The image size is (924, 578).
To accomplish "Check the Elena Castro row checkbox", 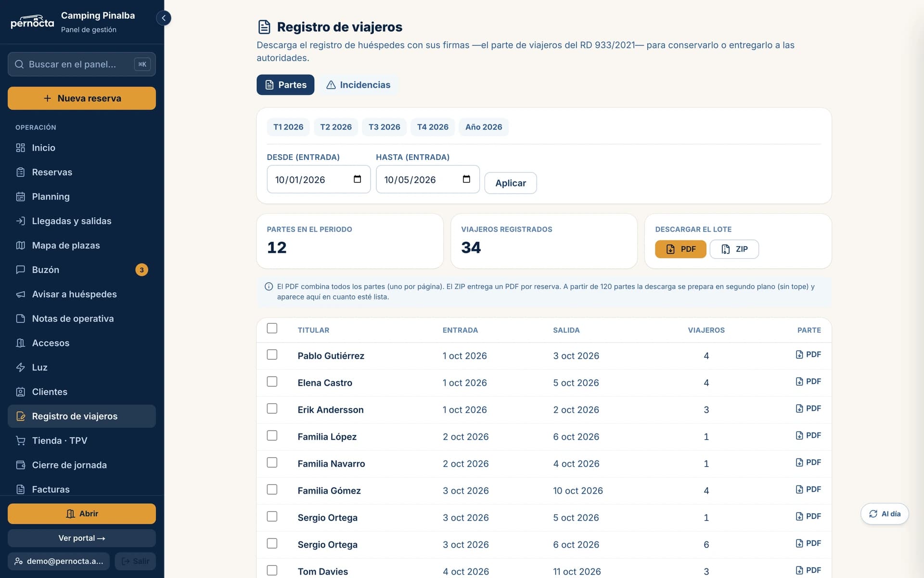I will tap(272, 381).
